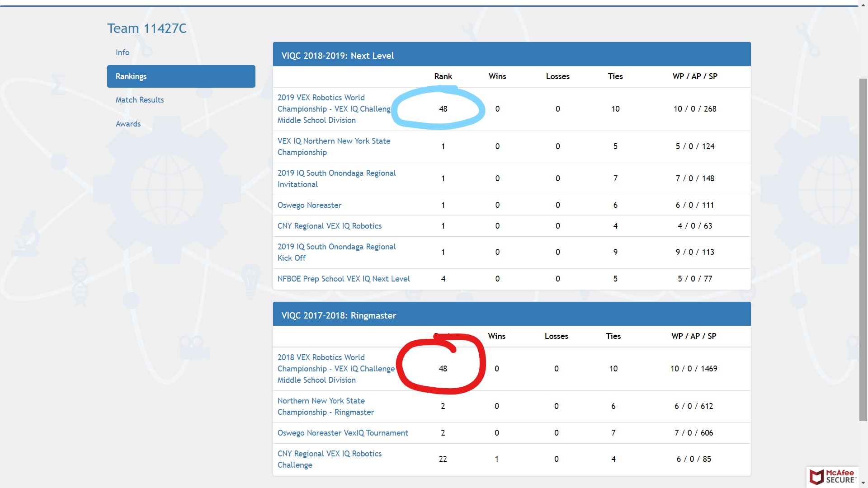Click the Team 11427C heading
The width and height of the screenshot is (868, 488).
(x=146, y=28)
